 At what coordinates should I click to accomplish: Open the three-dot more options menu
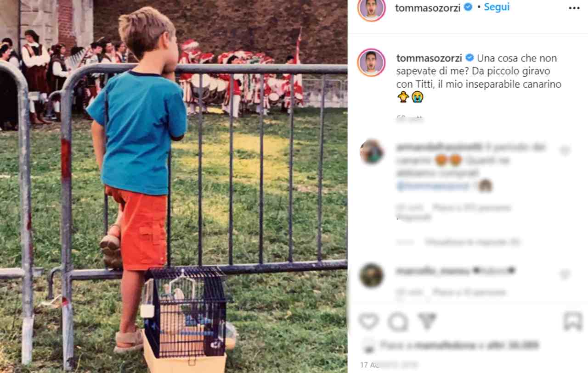(574, 8)
